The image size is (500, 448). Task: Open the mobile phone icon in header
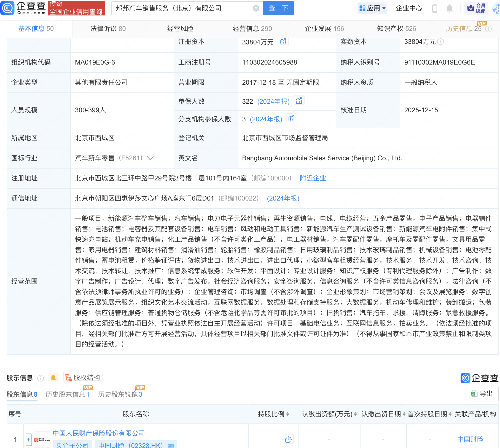pos(435,9)
